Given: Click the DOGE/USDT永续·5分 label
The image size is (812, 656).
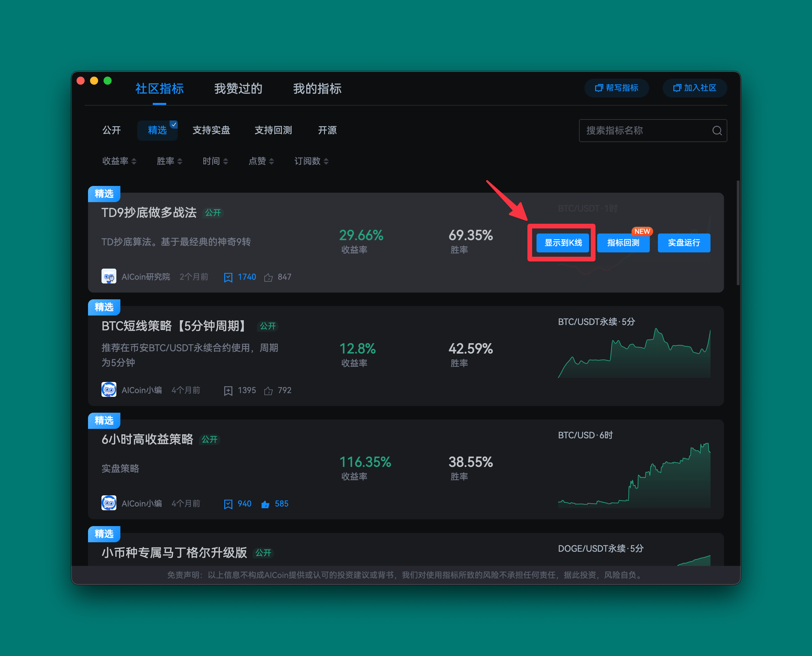Looking at the screenshot, I should pos(601,549).
